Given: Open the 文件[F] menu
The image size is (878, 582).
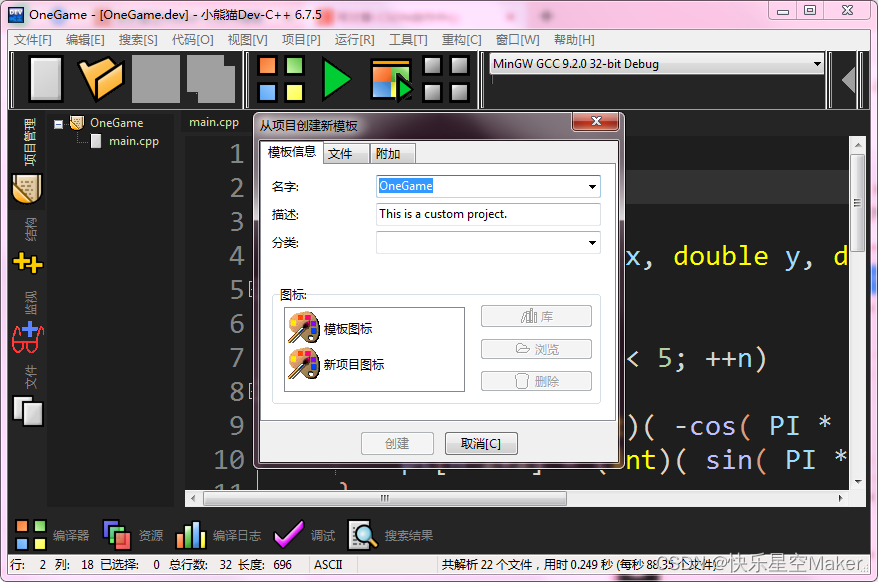Looking at the screenshot, I should click(32, 40).
